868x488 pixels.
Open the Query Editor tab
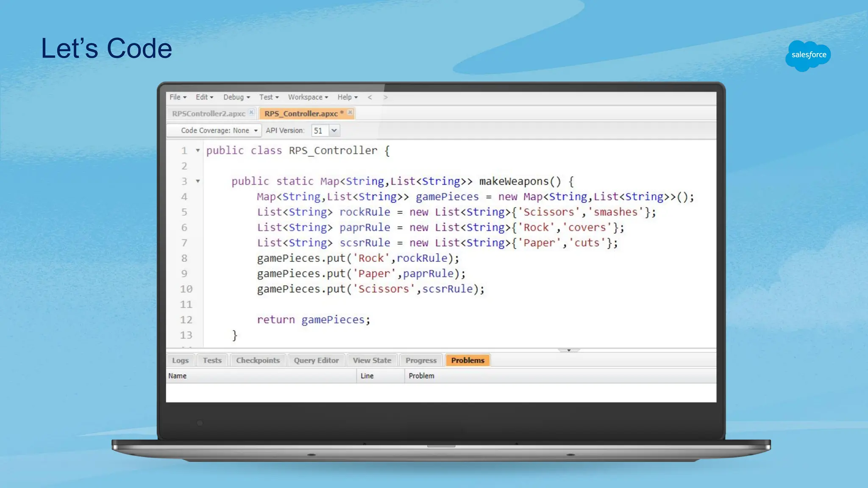point(316,360)
